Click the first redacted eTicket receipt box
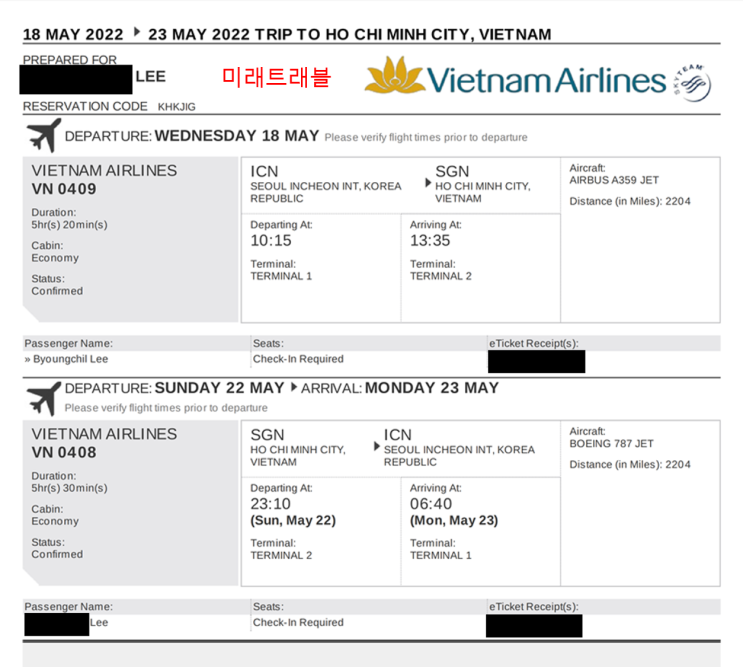This screenshot has width=743, height=667. pos(535,362)
